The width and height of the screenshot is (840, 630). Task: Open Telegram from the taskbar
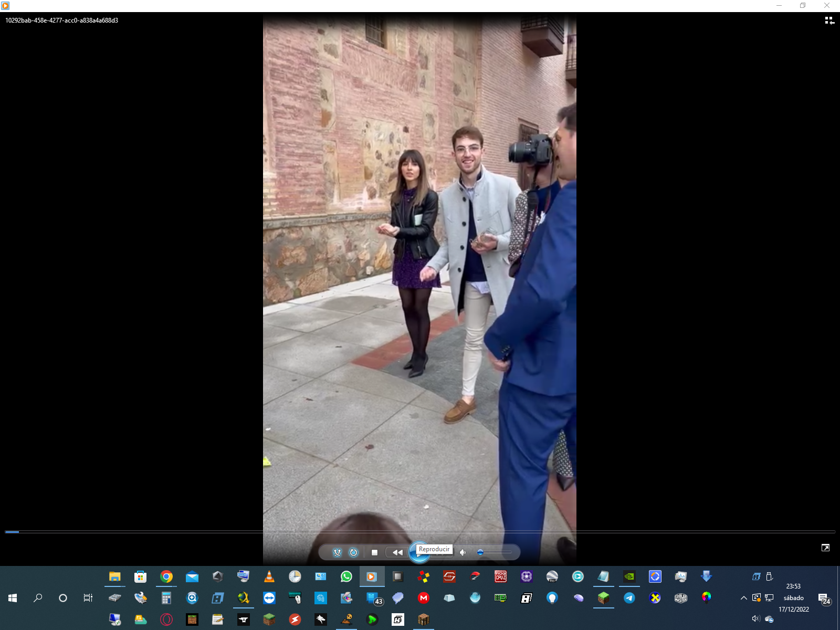tap(629, 598)
